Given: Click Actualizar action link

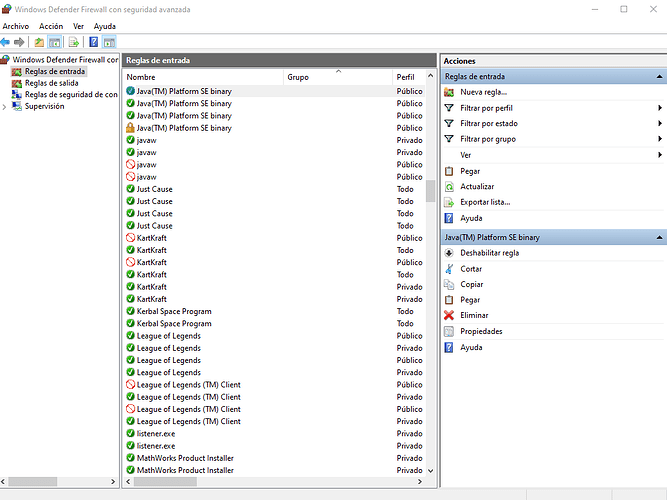Looking at the screenshot, I should tap(477, 187).
